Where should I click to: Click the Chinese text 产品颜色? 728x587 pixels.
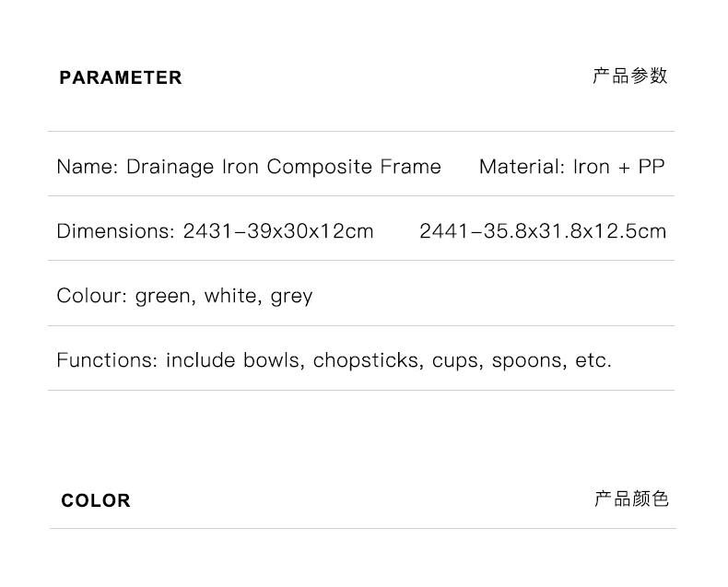pos(631,499)
